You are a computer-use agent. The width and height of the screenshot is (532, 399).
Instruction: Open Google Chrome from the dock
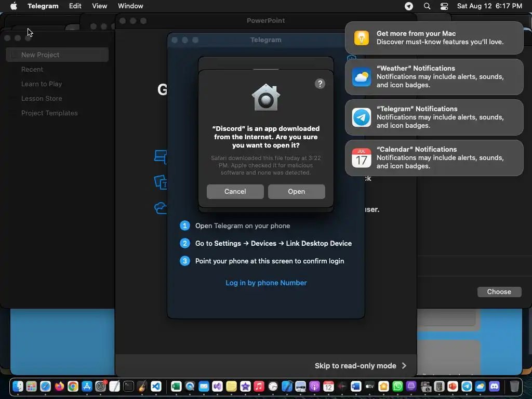click(73, 386)
